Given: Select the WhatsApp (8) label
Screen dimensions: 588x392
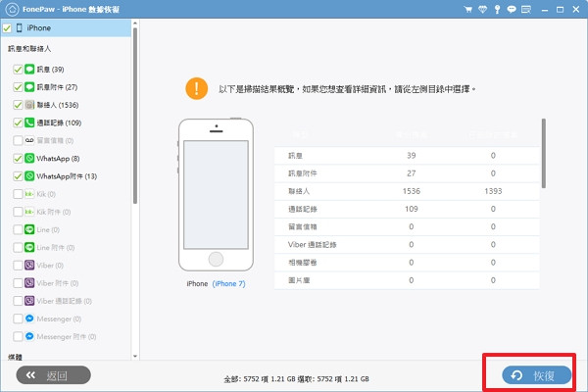Looking at the screenshot, I should coord(58,159).
